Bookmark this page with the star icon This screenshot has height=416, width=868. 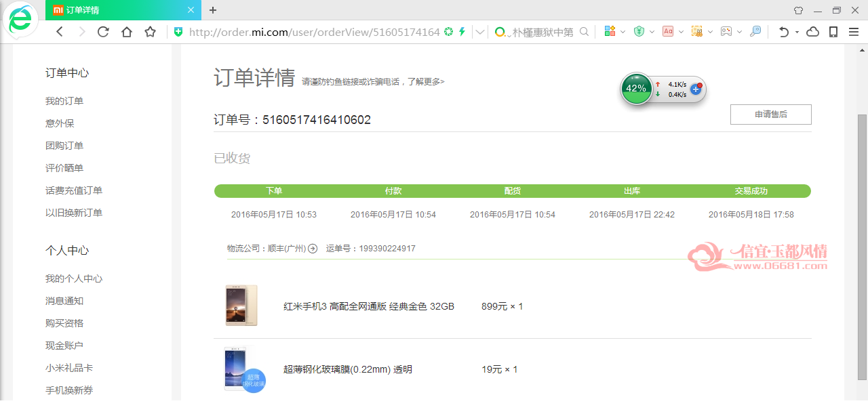point(151,32)
